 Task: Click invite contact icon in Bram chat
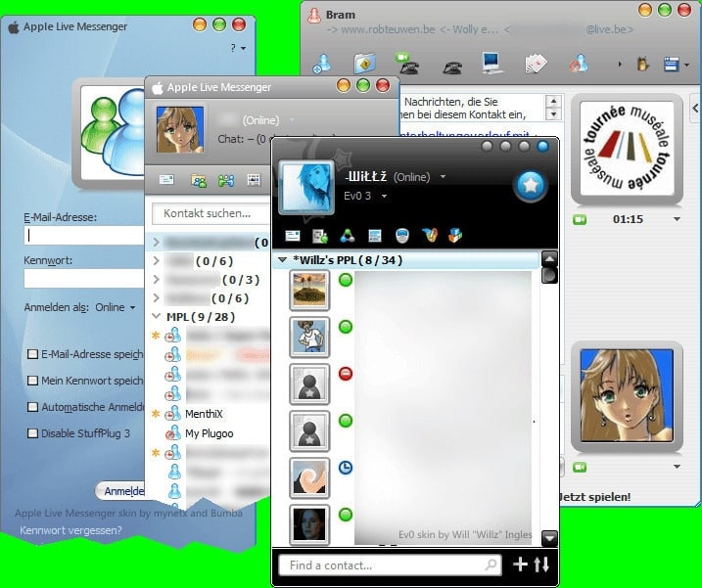point(321,63)
